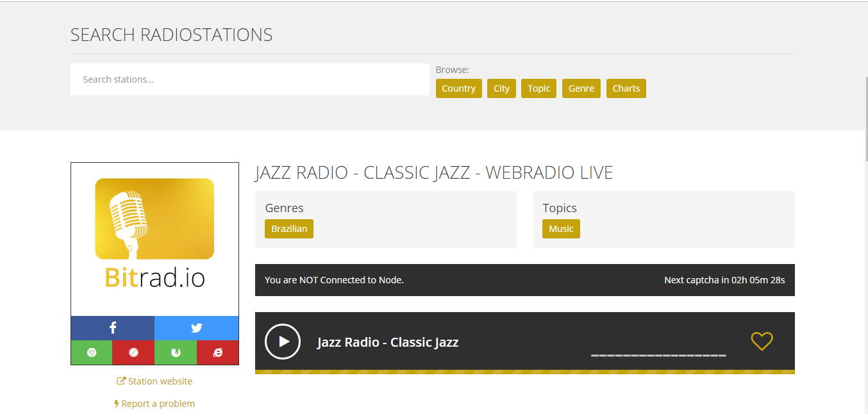
Task: Click the Internet Explorer icon
Action: 218,352
